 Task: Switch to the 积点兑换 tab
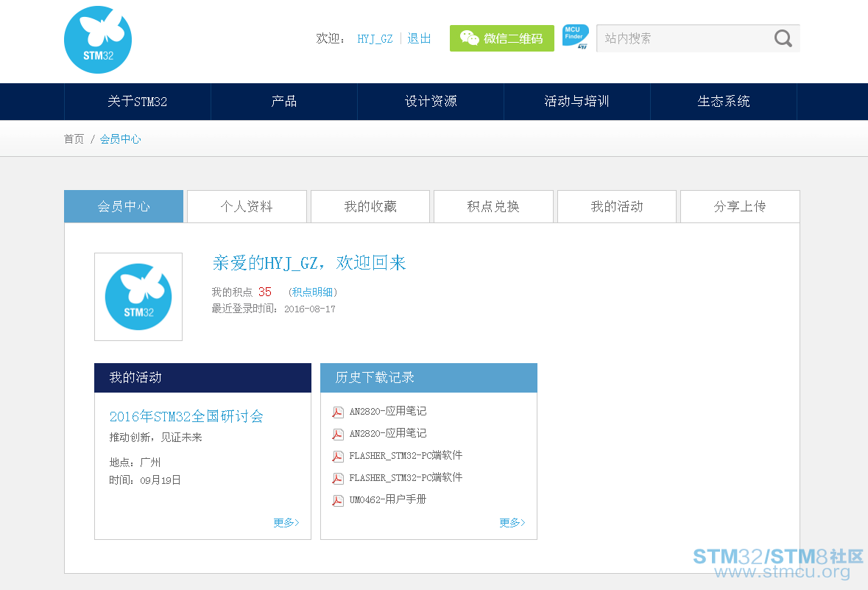point(493,207)
